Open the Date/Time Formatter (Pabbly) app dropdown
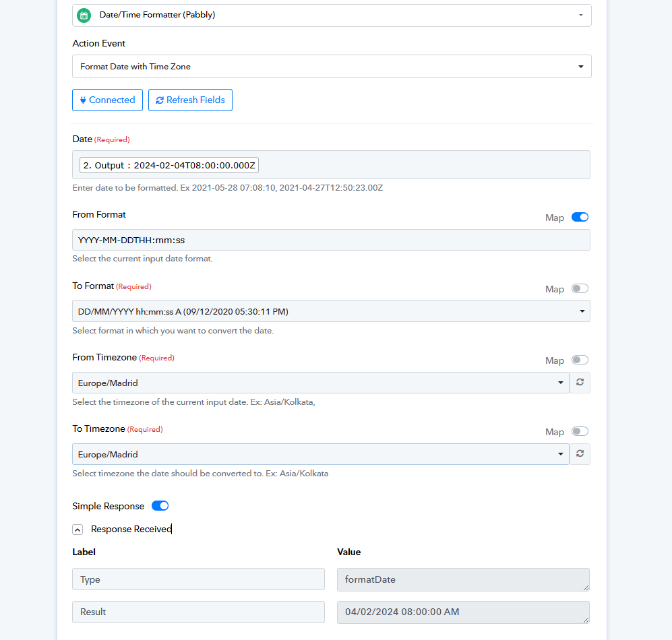This screenshot has height=640, width=672. 332,15
